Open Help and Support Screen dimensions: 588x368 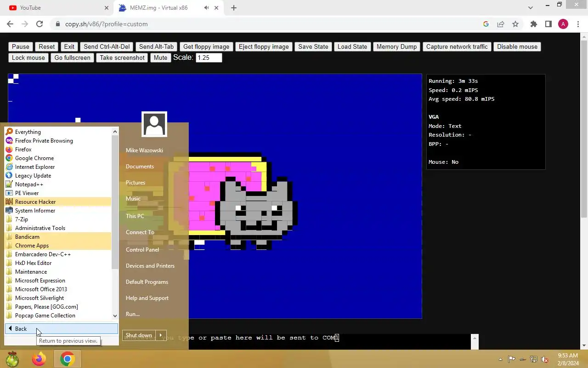click(x=147, y=298)
